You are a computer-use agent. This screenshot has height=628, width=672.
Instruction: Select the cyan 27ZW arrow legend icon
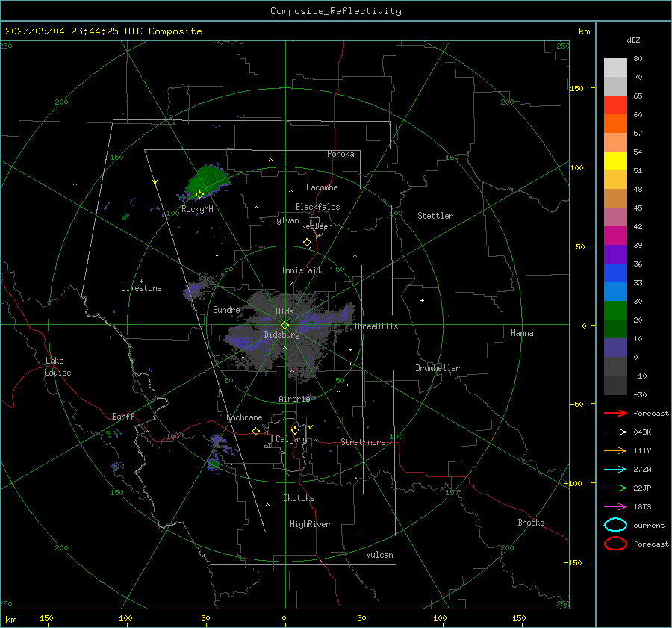point(615,470)
